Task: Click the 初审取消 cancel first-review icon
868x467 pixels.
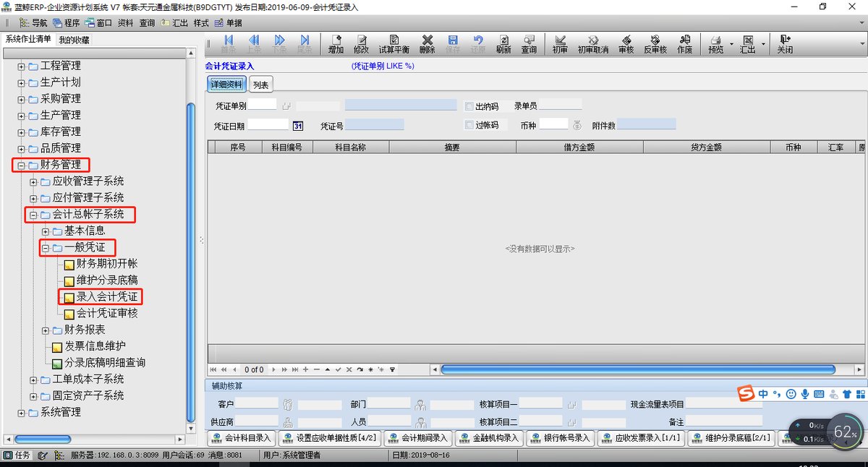Action: tap(593, 44)
